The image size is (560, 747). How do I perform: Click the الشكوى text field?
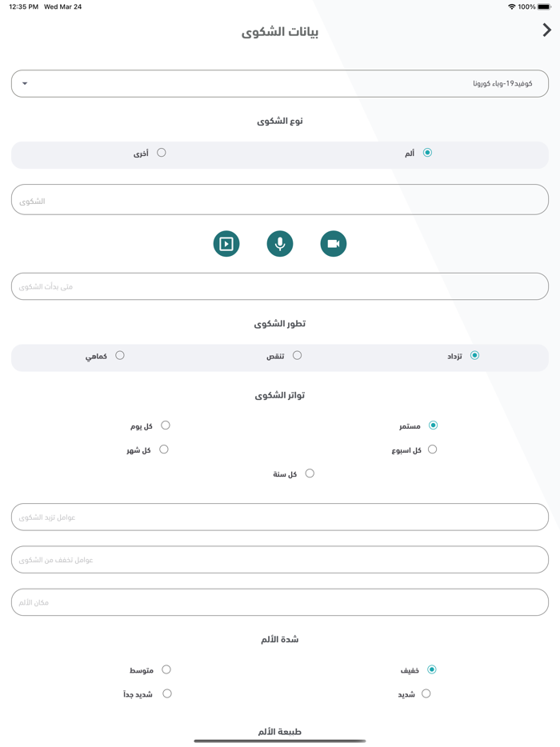[x=279, y=199]
